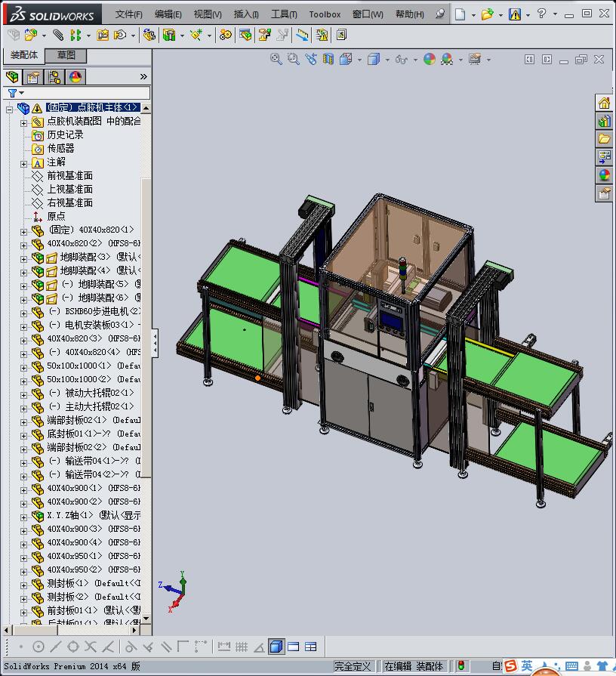Click the Reference Geometry icon in toolbar
Viewport: 616px width, 676px height.
tap(196, 35)
